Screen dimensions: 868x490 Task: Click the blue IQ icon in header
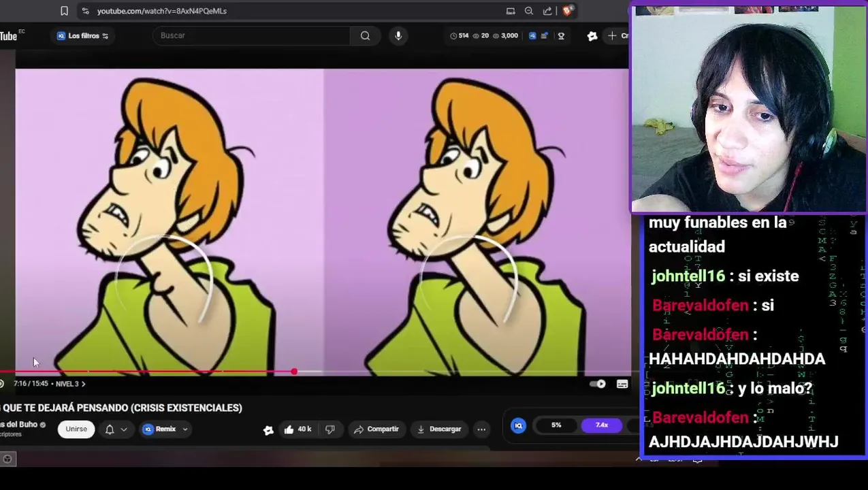pos(532,35)
